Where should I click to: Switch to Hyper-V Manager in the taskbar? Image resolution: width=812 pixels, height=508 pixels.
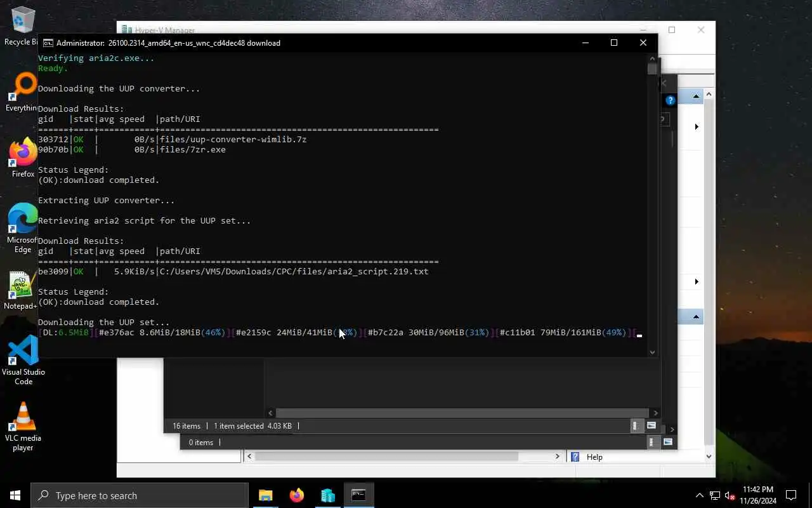327,495
